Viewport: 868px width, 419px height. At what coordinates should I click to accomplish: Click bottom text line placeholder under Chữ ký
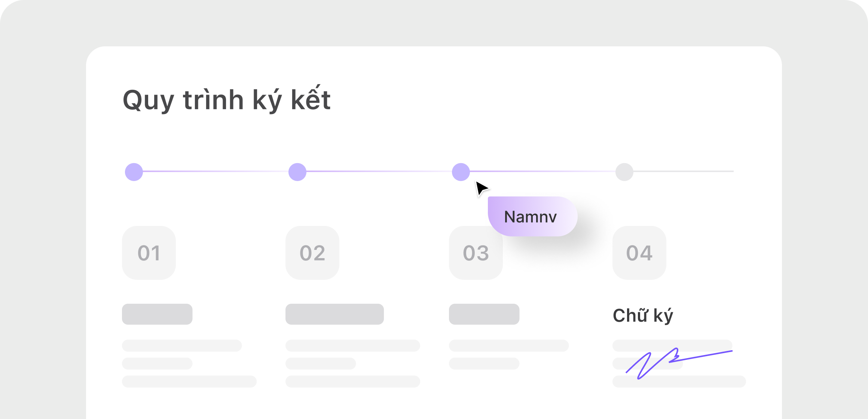pyautogui.click(x=679, y=382)
